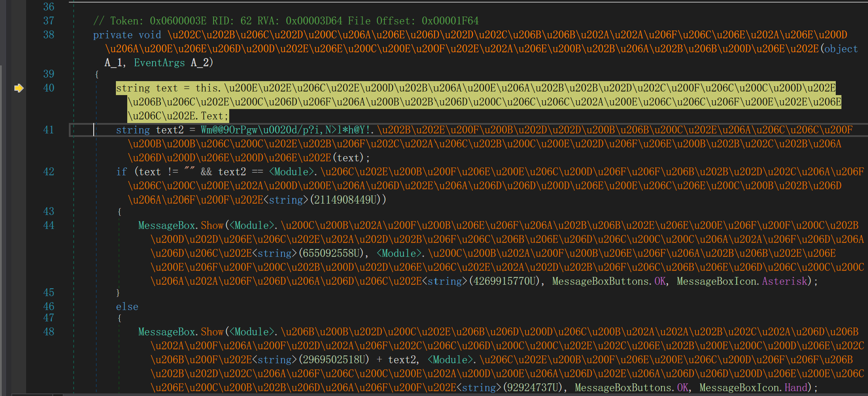Viewport: 868px width, 396px height.
Task: Click MessageBoxIcon.Hand enum value
Action: (753, 388)
